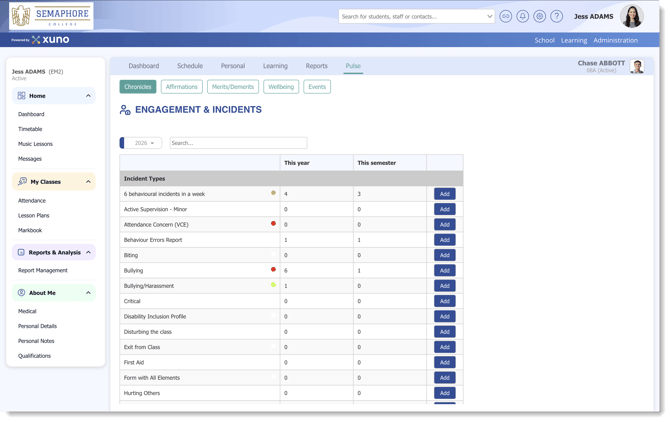Add a Behaviour Errors Report entry
Screen dimensions: 670x422
point(445,240)
